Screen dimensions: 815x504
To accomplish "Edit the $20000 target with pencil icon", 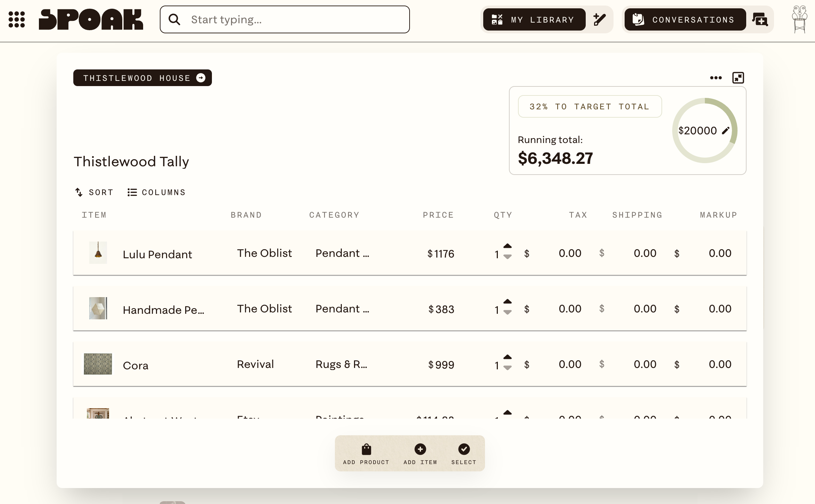I will 725,131.
